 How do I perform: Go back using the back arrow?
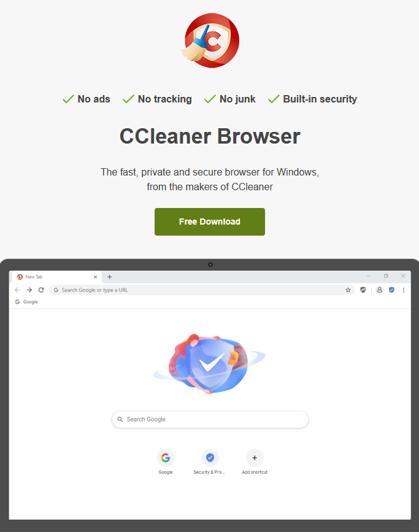coord(17,290)
